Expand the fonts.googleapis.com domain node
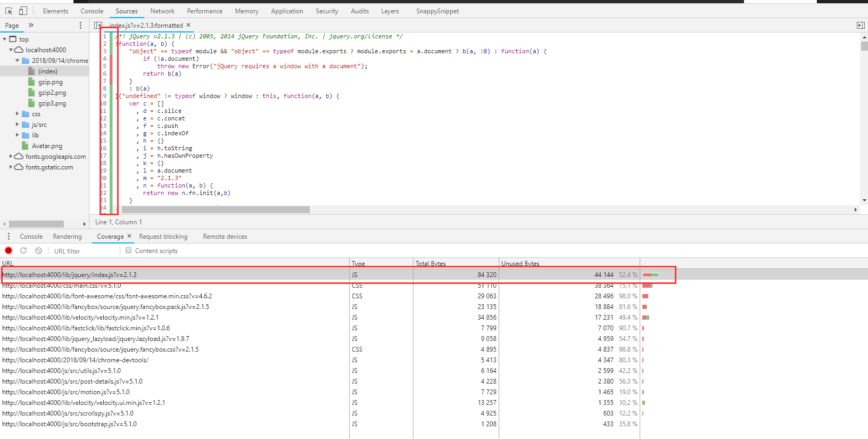 tap(11, 157)
